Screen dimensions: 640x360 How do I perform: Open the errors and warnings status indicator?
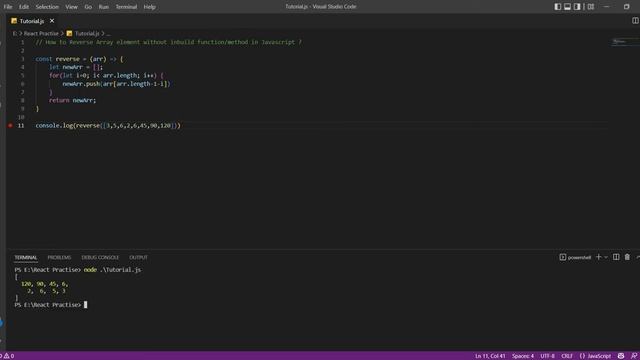[x=7, y=356]
